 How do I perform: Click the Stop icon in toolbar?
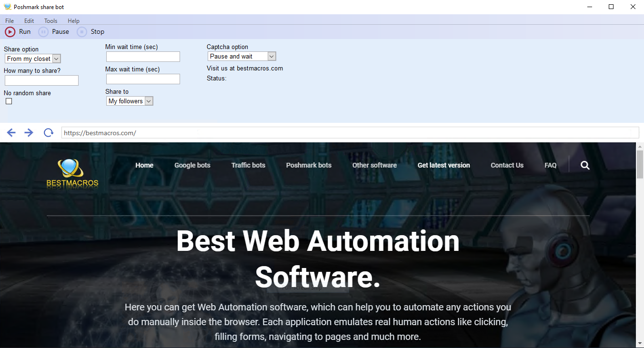tap(82, 32)
